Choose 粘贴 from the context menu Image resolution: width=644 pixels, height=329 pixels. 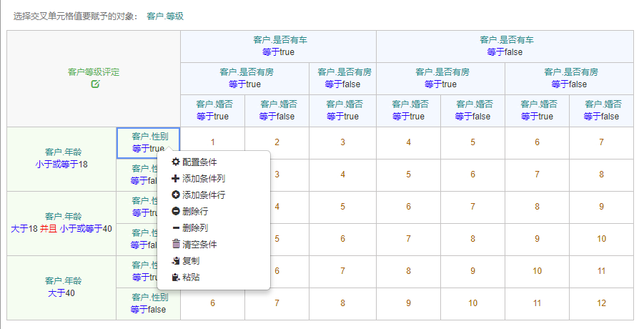click(190, 277)
